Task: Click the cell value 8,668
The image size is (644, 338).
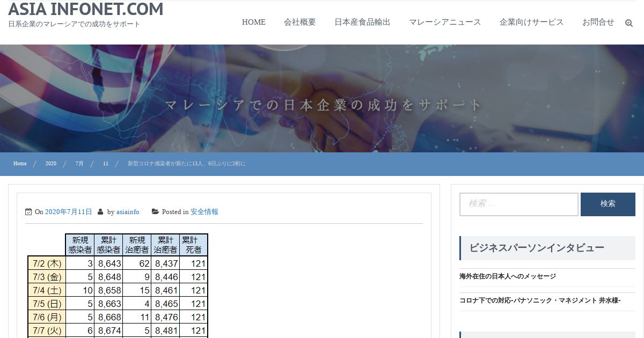Action: point(109,317)
